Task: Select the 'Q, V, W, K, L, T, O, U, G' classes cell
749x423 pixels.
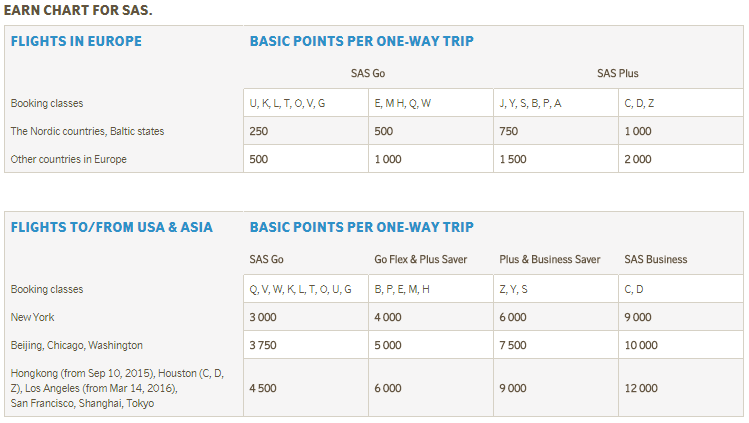Action: point(300,289)
